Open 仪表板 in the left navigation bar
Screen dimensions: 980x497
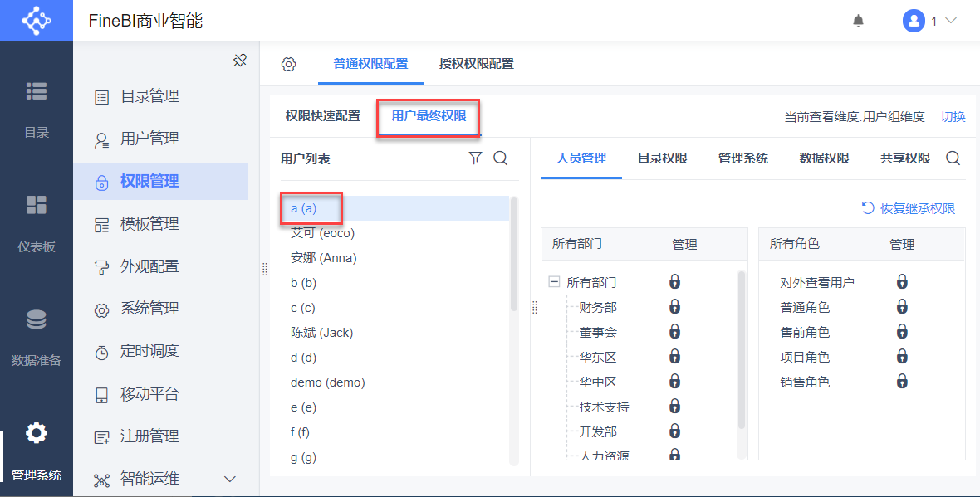[37, 222]
